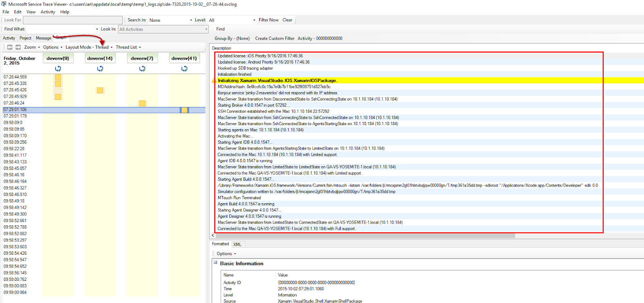Select the 07:29:01:106 timestamp row
This screenshot has height=303, width=644.
pos(104,110)
